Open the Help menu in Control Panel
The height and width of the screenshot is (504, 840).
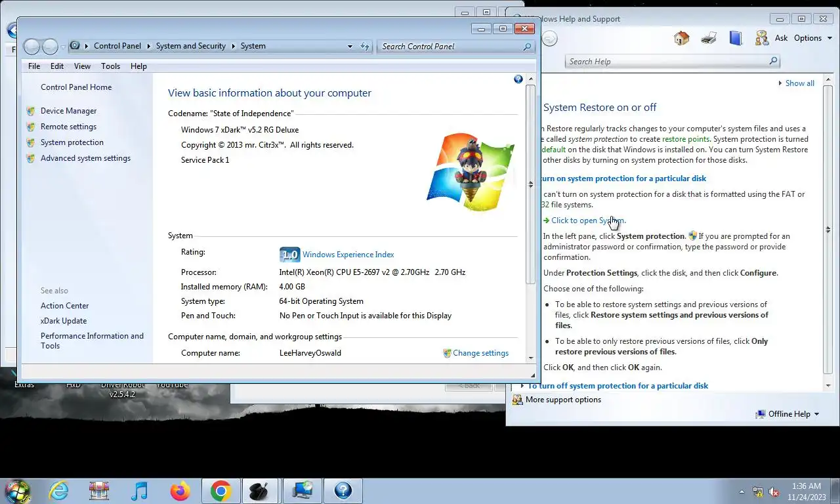pyautogui.click(x=138, y=66)
